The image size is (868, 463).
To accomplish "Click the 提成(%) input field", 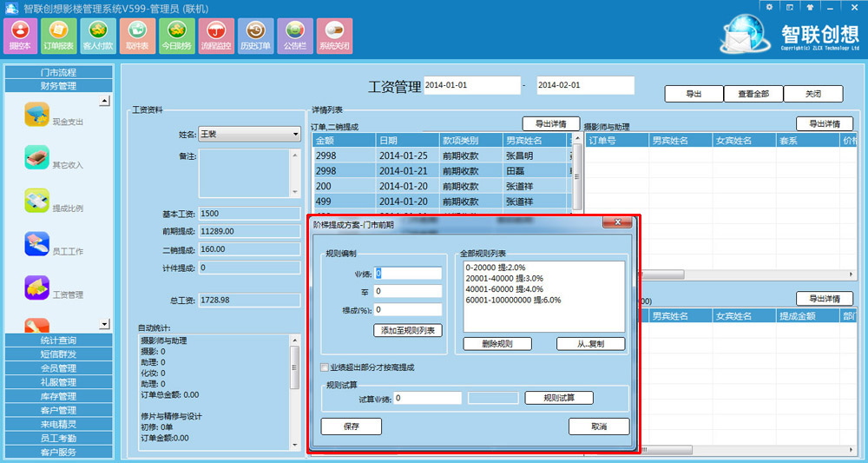I will click(x=408, y=309).
